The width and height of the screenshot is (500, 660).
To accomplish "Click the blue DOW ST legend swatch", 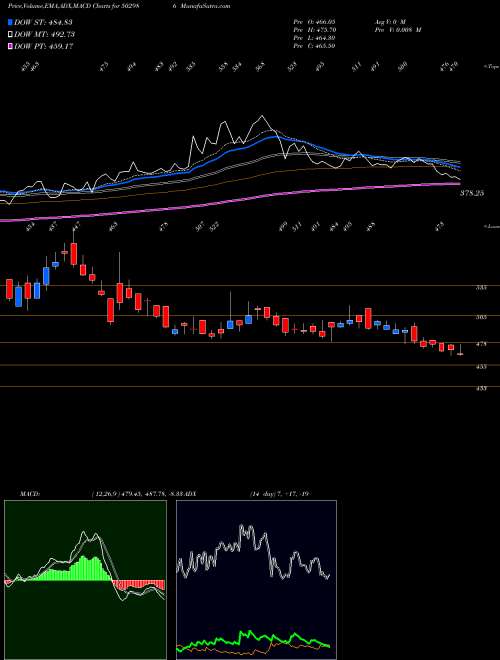I will 11,22.
